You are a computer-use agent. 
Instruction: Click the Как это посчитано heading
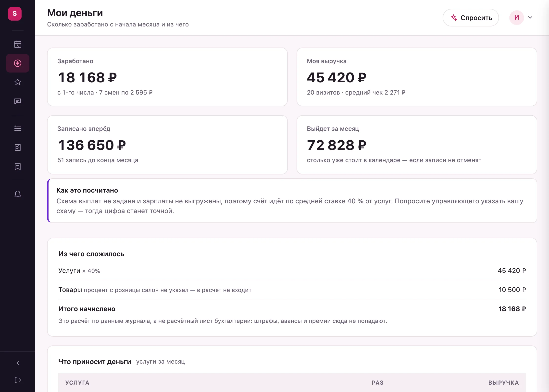87,190
